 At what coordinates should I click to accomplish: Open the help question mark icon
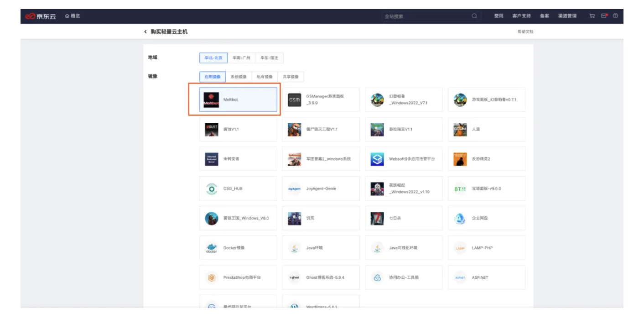click(x=616, y=16)
